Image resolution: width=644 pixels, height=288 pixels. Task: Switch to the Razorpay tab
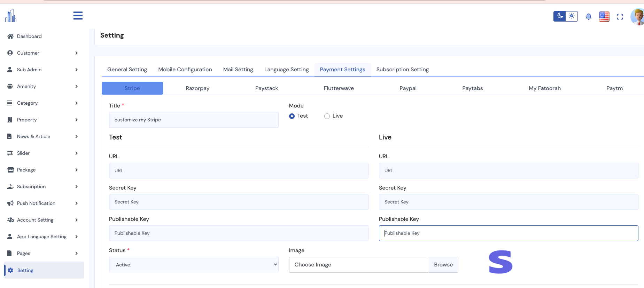coord(197,88)
